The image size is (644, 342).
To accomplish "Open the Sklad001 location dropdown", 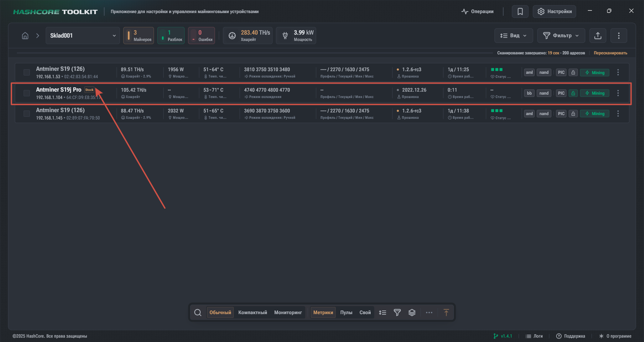I will click(83, 36).
